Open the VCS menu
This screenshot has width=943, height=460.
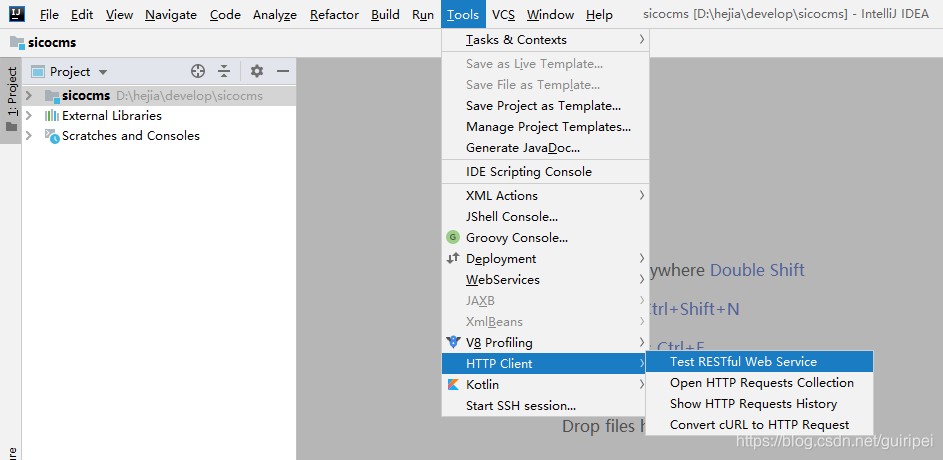coord(503,15)
